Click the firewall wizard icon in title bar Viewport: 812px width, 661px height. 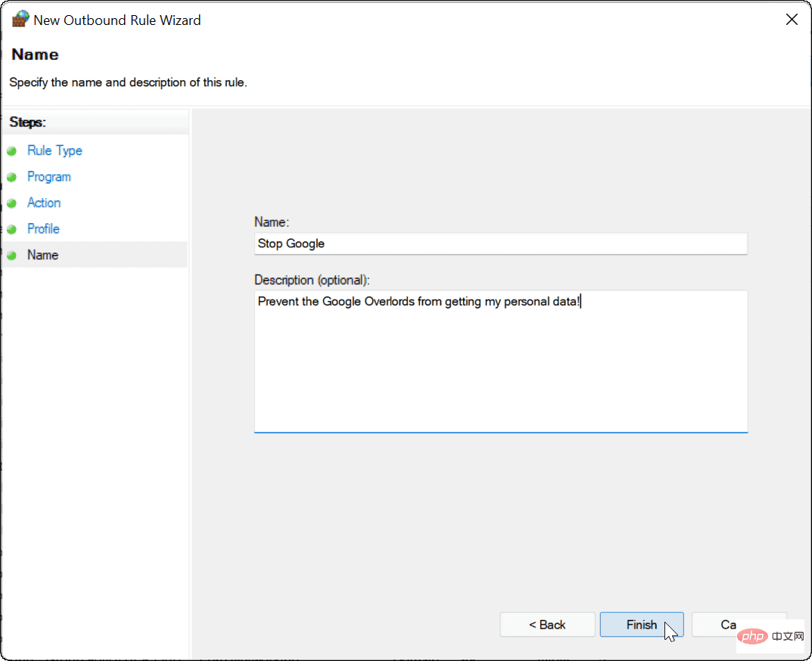pyautogui.click(x=20, y=19)
